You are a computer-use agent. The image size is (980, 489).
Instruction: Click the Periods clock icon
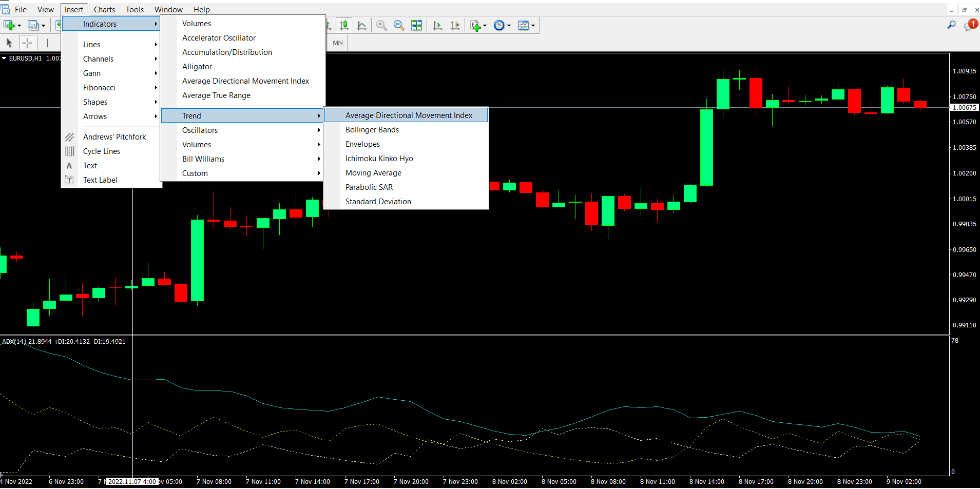point(499,25)
